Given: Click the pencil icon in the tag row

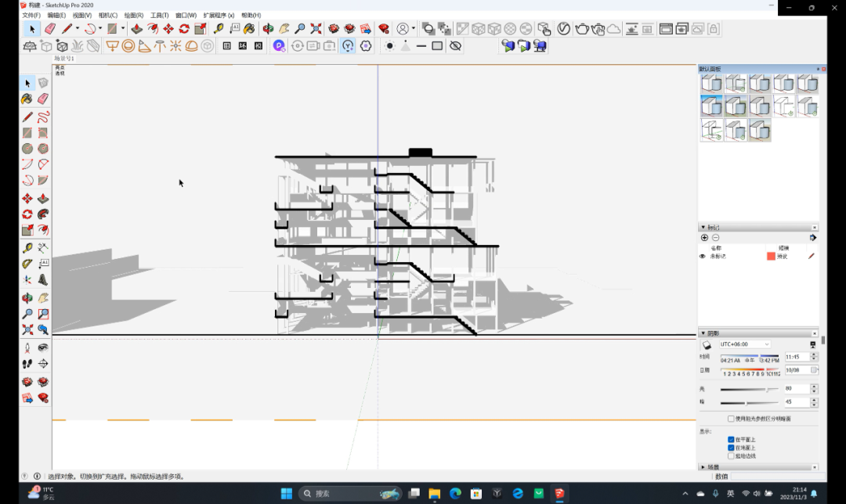Looking at the screenshot, I should coord(811,257).
